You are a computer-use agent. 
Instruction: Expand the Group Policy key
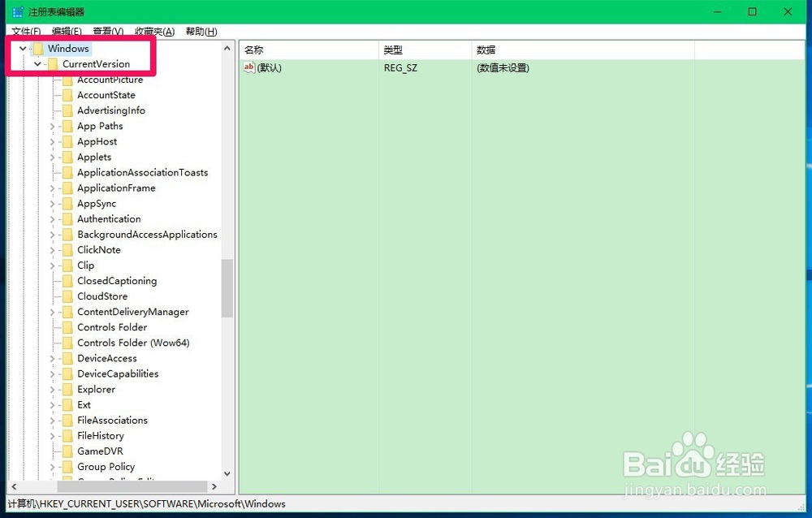pos(52,467)
